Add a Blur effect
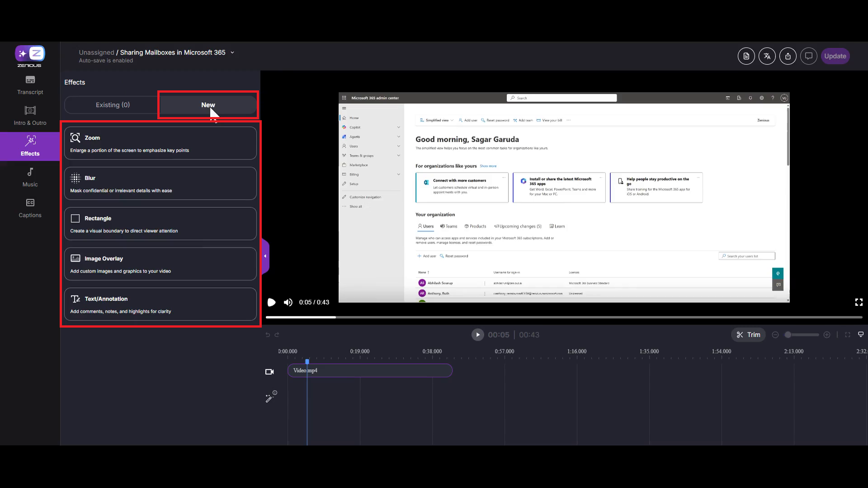Screen dimensions: 868x488 coord(160,183)
